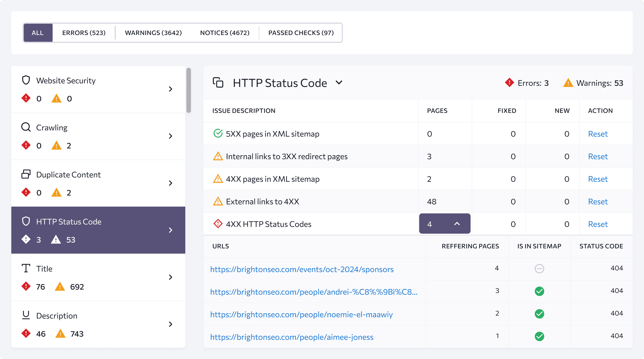Click the green sitemap check for aimee-joness URL
This screenshot has height=359, width=644.
[x=539, y=336]
